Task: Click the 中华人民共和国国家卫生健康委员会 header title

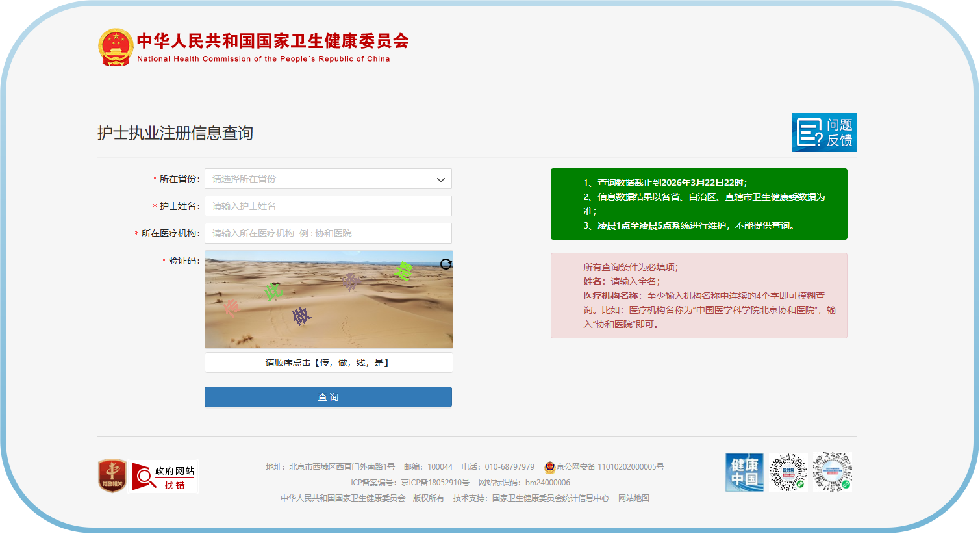Action: [x=273, y=41]
